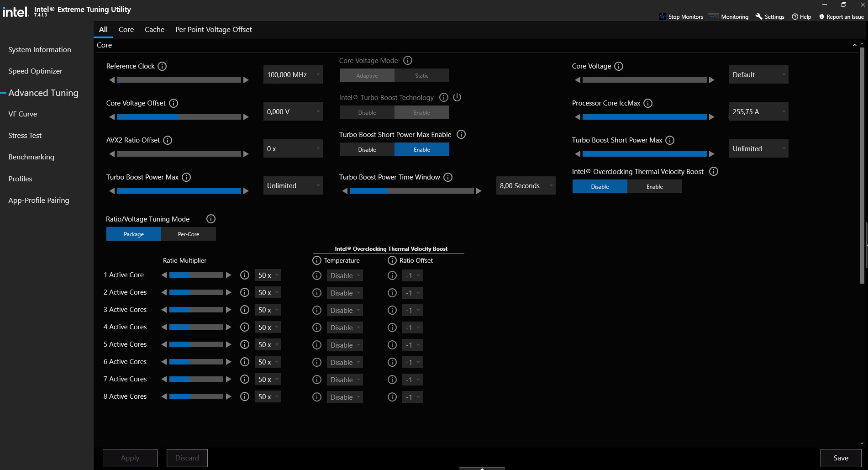
Task: View info for Turbo Boost Power Max
Action: point(186,177)
